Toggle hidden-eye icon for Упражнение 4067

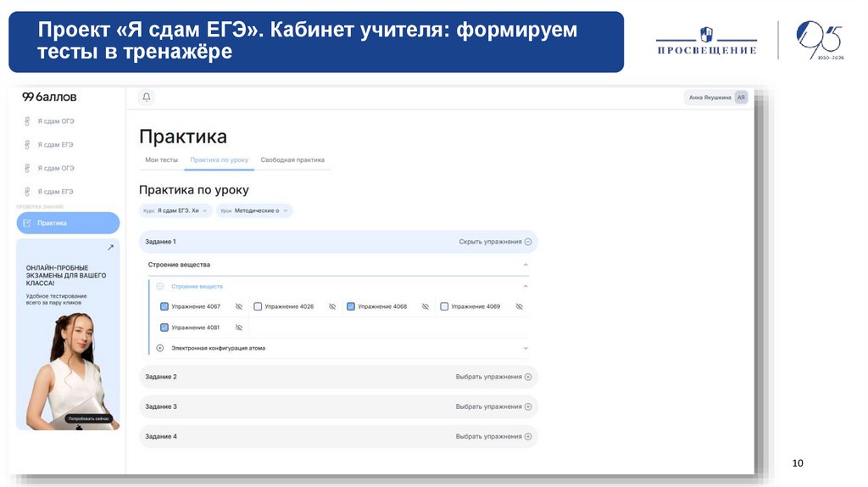coord(238,306)
